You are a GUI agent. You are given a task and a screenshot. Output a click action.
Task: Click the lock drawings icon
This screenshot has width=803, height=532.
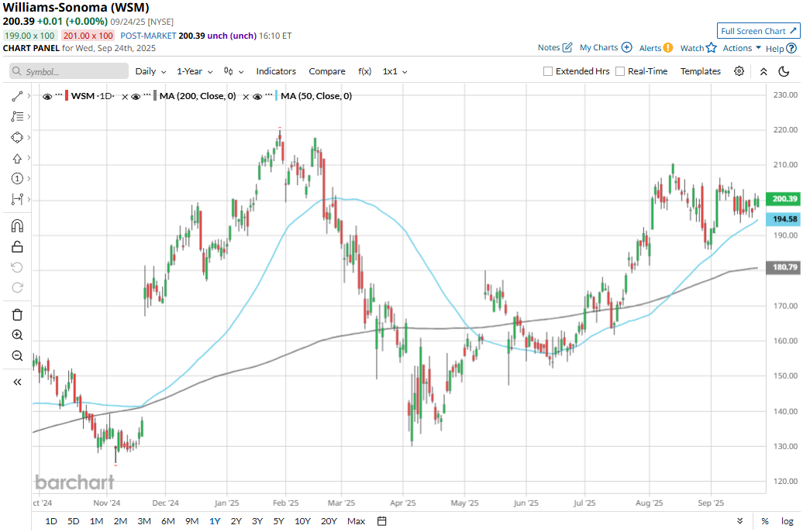(17, 247)
